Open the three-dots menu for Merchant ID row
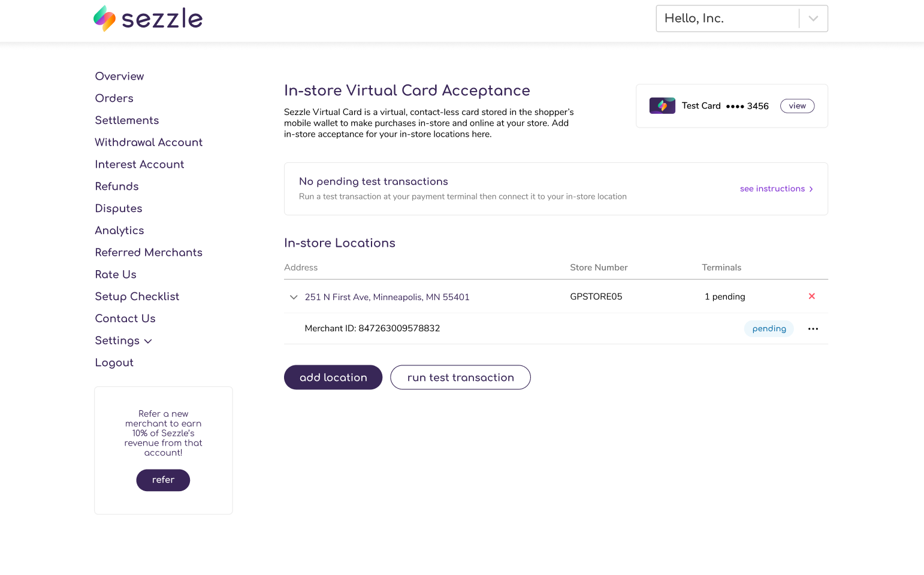Viewport: 924px width, 575px height. click(813, 329)
